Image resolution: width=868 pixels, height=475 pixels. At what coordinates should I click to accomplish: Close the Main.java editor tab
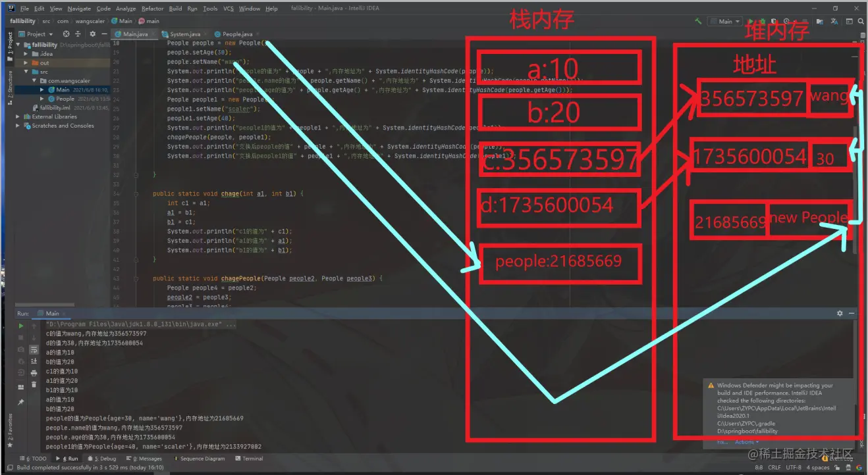pos(153,34)
